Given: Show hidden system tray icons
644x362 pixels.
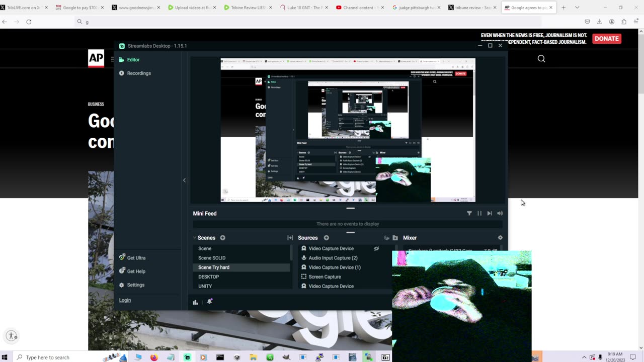Looking at the screenshot, I should (584, 357).
